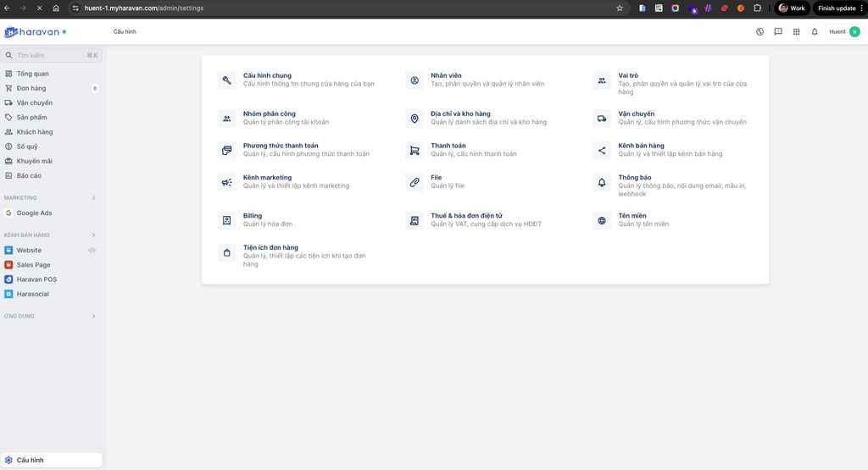The height and width of the screenshot is (470, 868).
Task: Open the apps grid icon in header
Action: (x=796, y=32)
